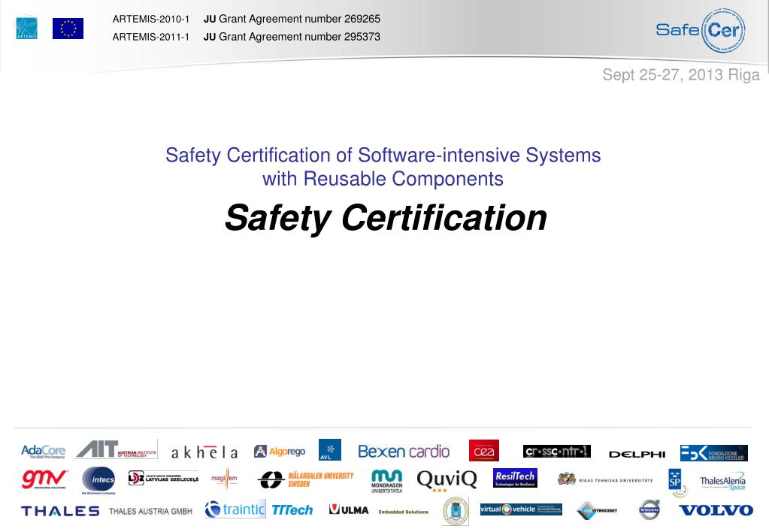The height and width of the screenshot is (532, 769).
Task: Select the ThalesAlenia Space logo
Action: pos(722,482)
